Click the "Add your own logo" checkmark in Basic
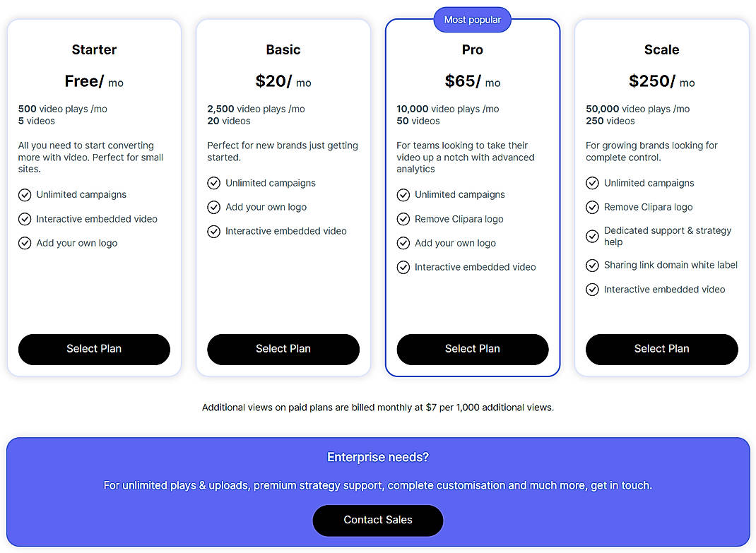The height and width of the screenshot is (553, 756). (213, 207)
